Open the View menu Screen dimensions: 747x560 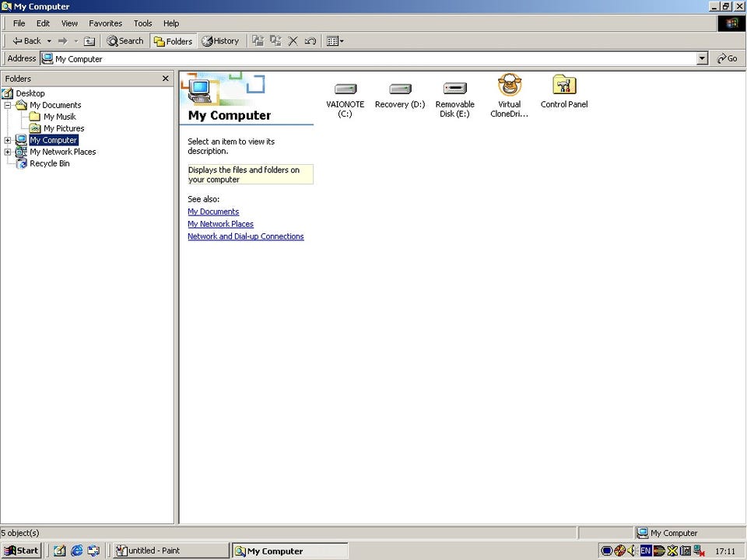tap(69, 23)
